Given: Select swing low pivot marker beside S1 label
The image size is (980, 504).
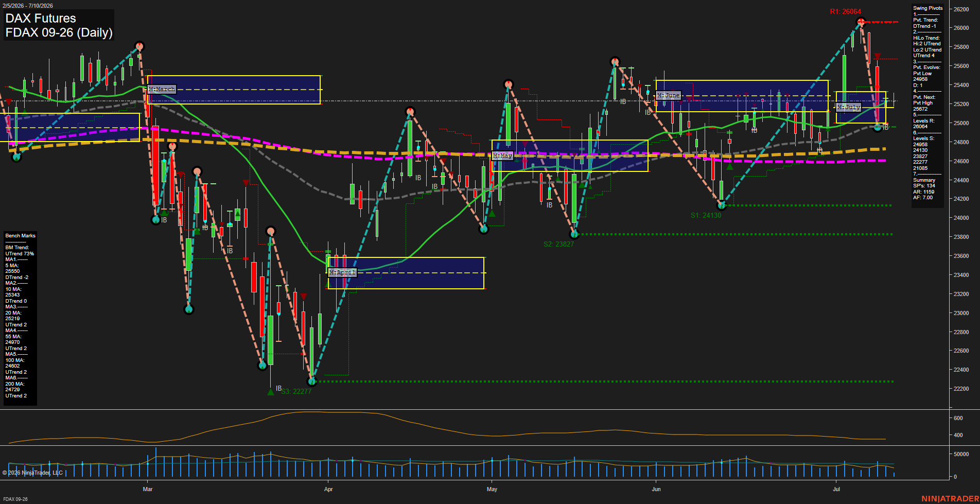Looking at the screenshot, I should click(x=722, y=205).
